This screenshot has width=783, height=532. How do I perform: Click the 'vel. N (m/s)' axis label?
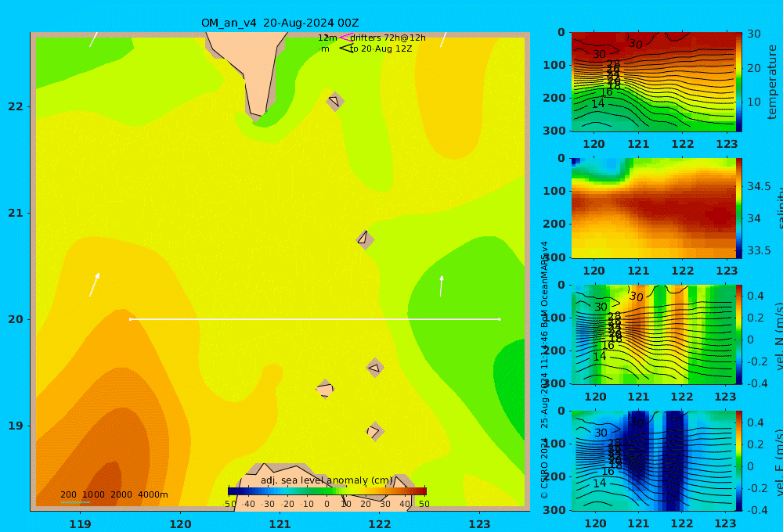pos(778,336)
